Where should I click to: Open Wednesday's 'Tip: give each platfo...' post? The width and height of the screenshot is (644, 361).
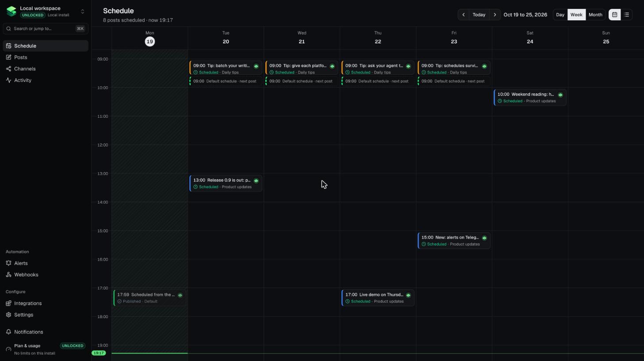point(302,69)
